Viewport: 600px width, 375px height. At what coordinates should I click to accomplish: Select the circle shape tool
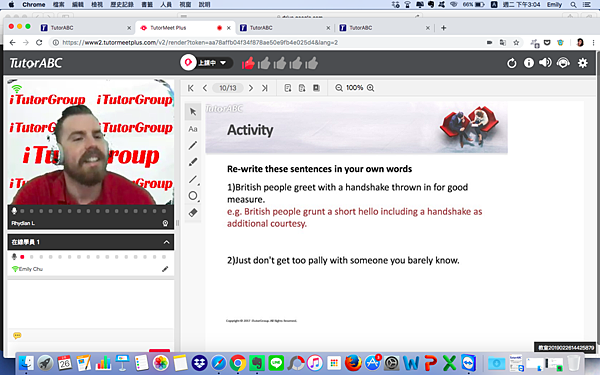[x=193, y=196]
